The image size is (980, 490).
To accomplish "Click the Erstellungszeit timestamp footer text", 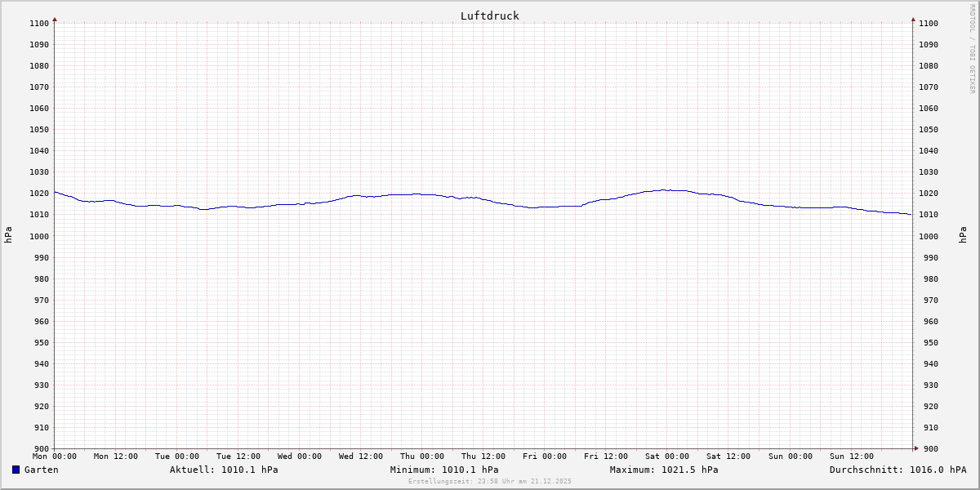I will [490, 481].
